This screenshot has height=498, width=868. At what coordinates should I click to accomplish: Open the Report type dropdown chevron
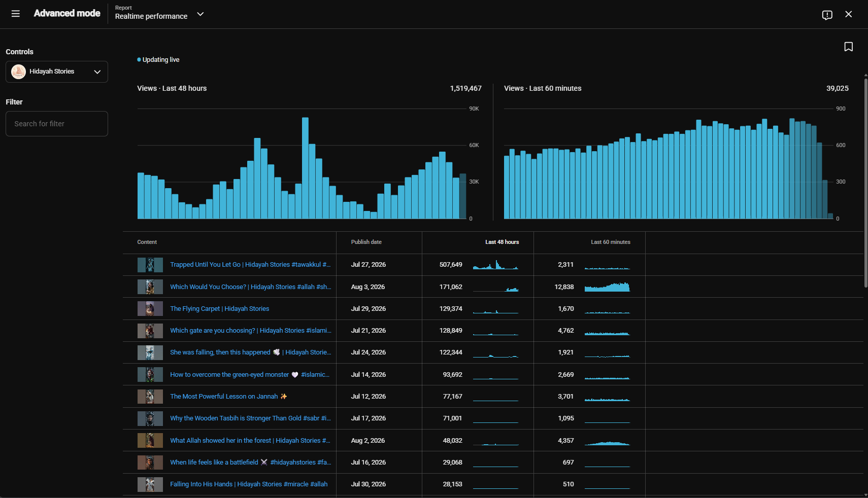(x=201, y=14)
